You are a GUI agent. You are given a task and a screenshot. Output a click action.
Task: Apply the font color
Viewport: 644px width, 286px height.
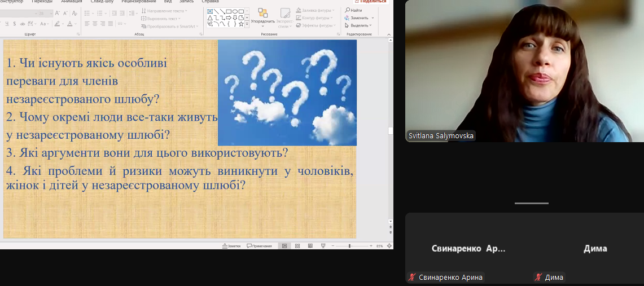tap(70, 24)
